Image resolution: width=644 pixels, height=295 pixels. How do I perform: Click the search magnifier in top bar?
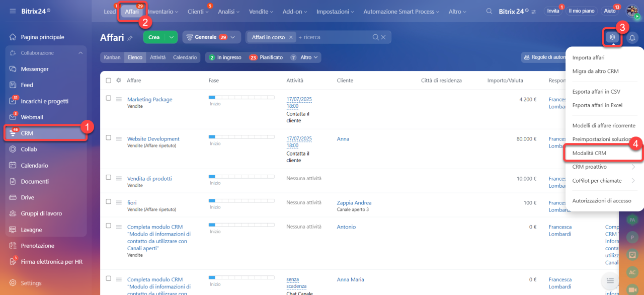[x=489, y=12]
